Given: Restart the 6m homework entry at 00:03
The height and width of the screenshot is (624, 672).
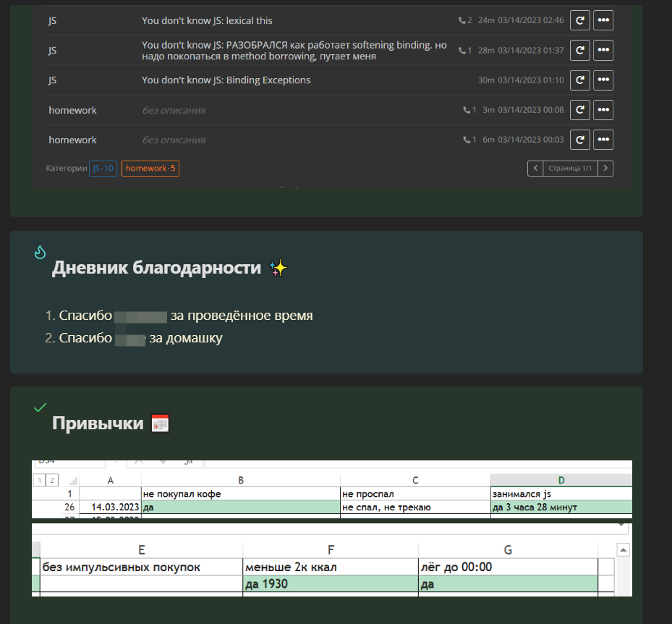Looking at the screenshot, I should pos(580,140).
